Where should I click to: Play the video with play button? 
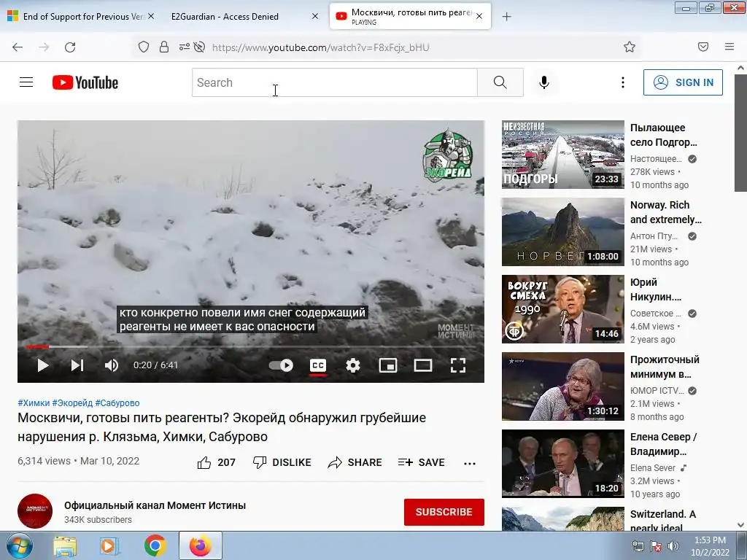pos(43,365)
